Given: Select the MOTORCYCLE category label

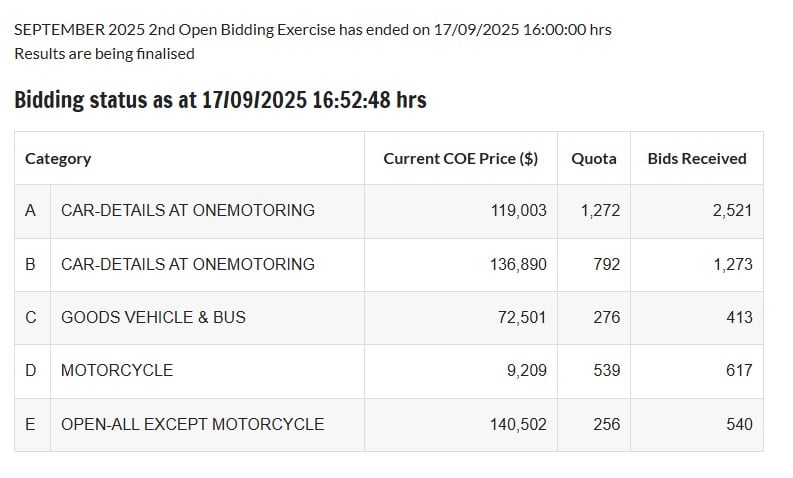Looking at the screenshot, I should point(117,370).
